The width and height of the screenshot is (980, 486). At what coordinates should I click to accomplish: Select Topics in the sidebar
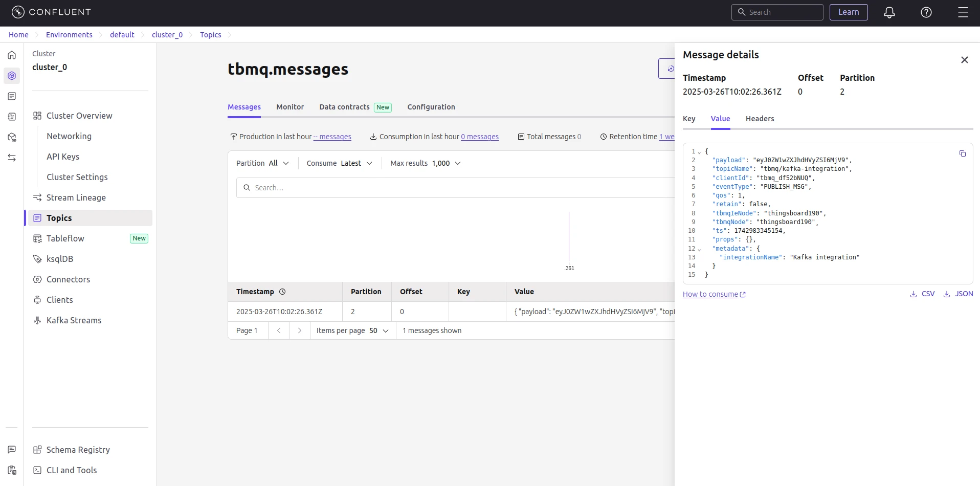coord(90,218)
